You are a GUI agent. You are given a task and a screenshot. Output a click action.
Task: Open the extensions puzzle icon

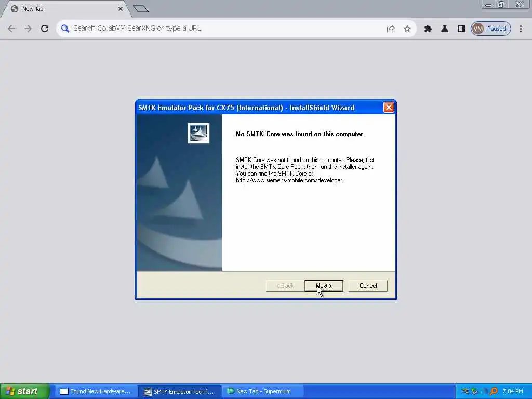[x=428, y=29]
